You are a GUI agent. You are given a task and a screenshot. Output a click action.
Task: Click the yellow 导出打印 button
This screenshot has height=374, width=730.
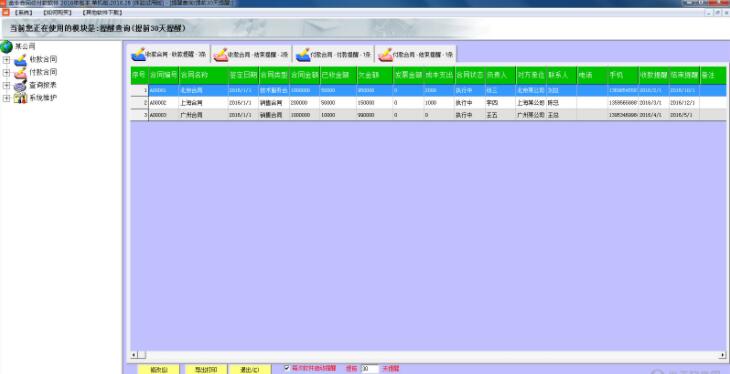click(x=206, y=369)
